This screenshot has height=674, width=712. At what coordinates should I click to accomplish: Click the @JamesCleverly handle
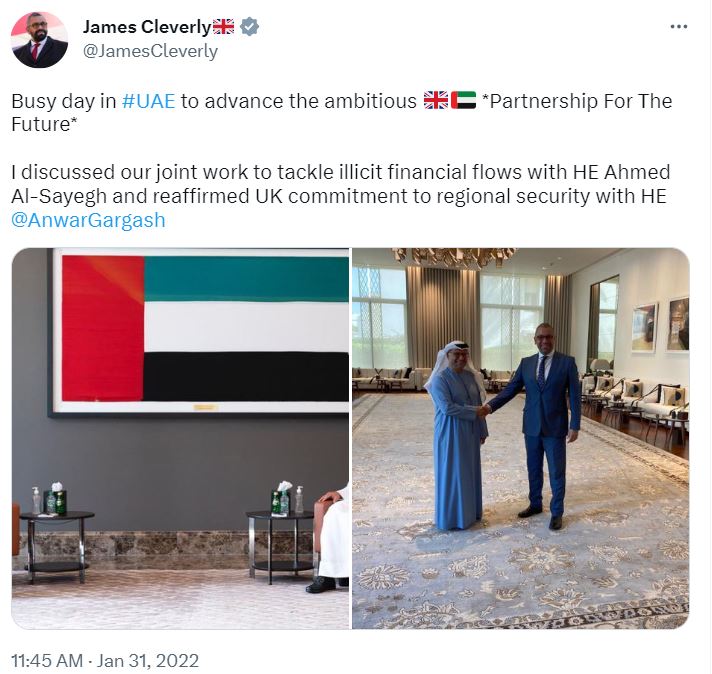[x=150, y=51]
